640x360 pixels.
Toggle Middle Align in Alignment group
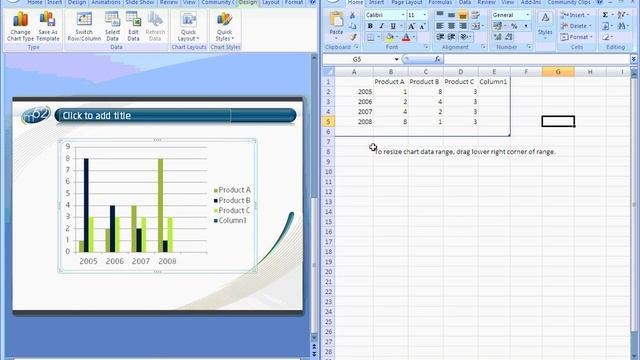pos(451,15)
